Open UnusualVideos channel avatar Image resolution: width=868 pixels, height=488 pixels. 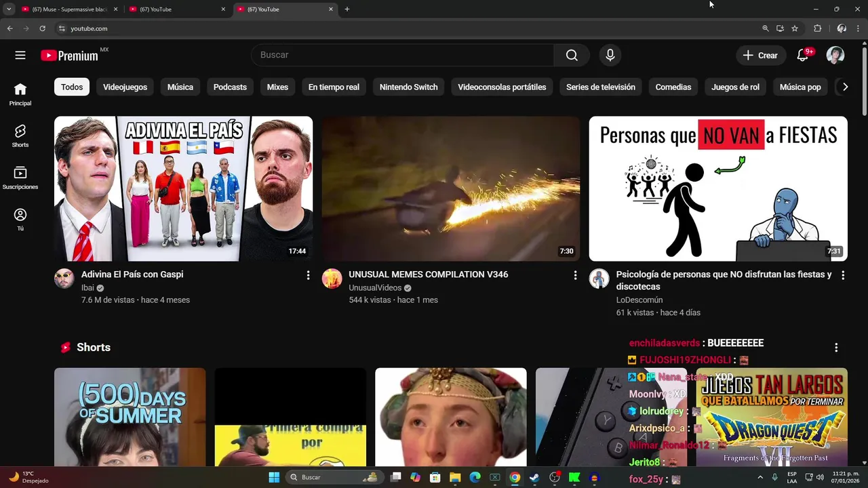point(332,279)
